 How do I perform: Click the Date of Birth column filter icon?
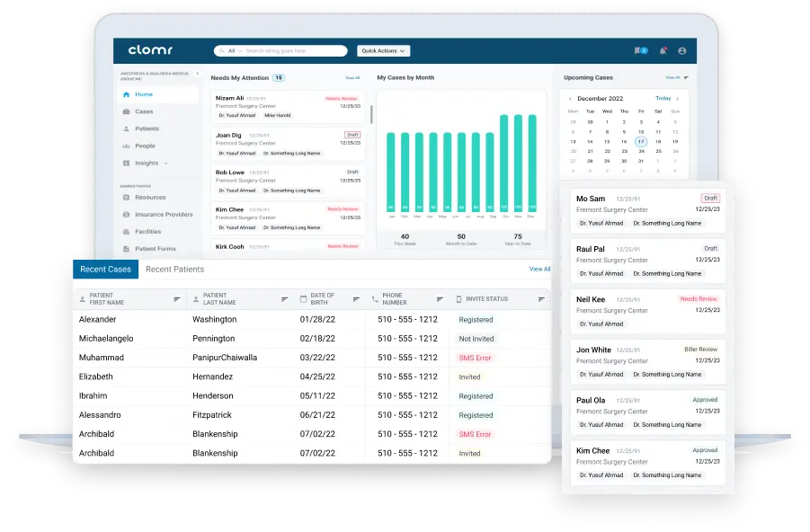pos(356,299)
